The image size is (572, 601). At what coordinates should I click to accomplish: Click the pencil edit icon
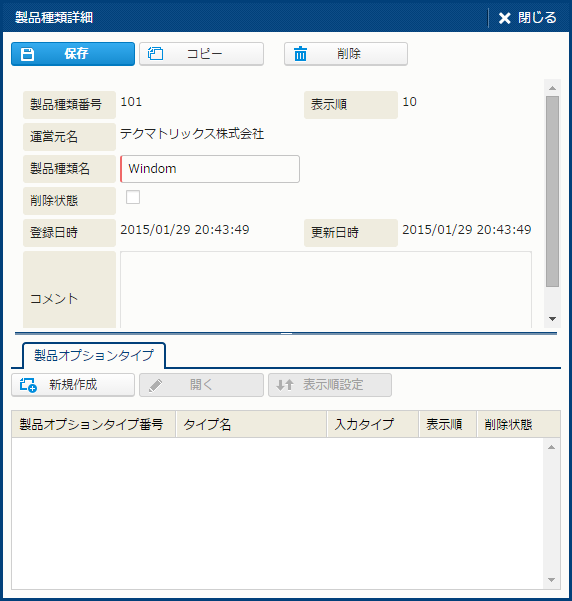pos(155,385)
